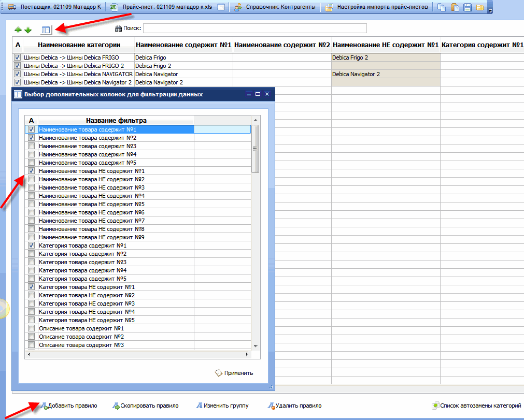
Task: Uncheck Наименование товара содержит №1 filter
Action: (32, 129)
